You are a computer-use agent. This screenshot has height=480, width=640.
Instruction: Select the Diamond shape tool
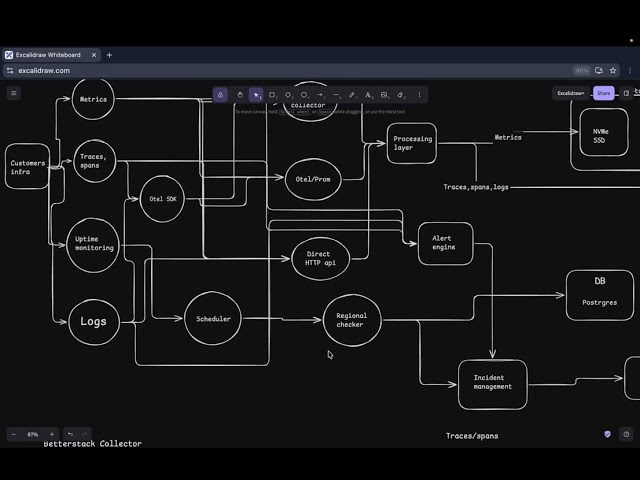point(288,95)
